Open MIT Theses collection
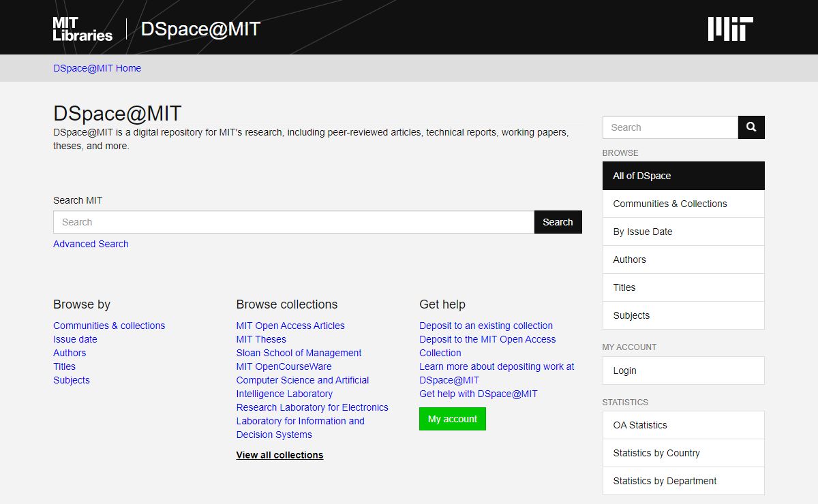 pyautogui.click(x=261, y=339)
